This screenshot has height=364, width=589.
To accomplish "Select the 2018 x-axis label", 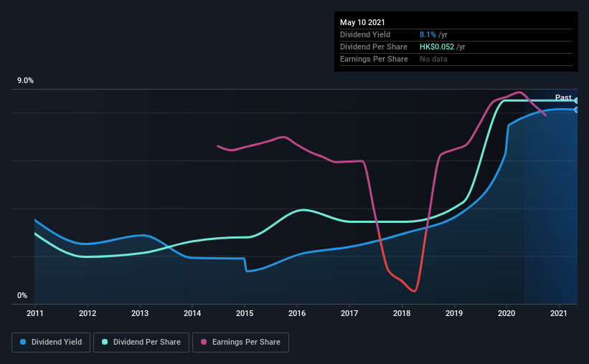I will tap(402, 313).
